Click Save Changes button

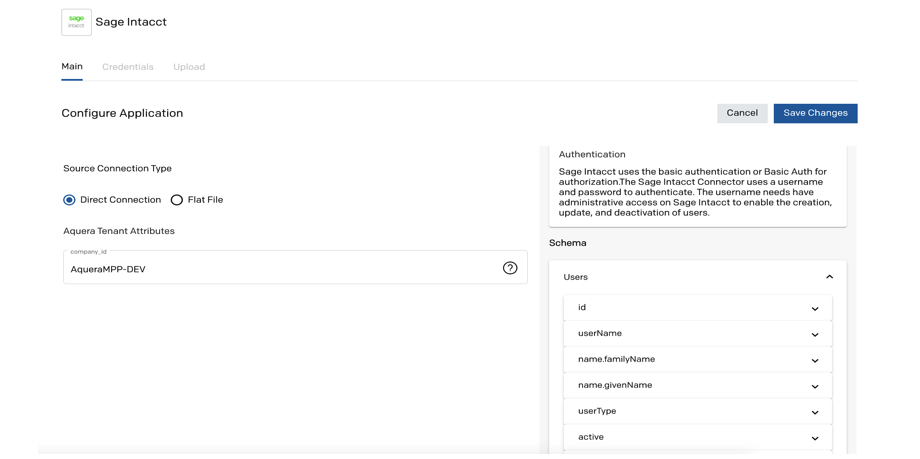(x=814, y=113)
